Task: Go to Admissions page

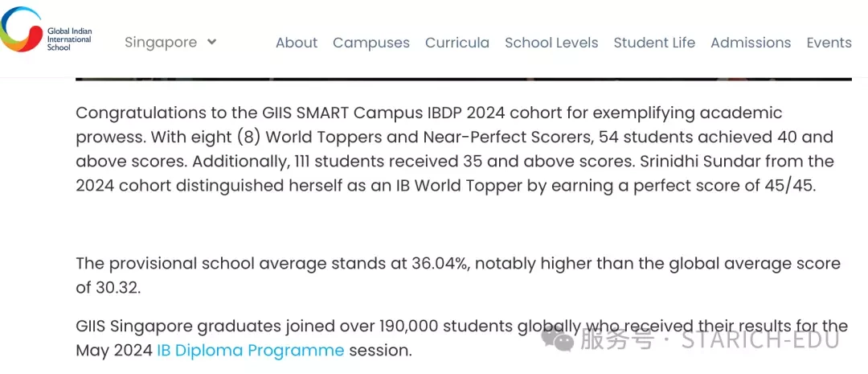Action: tap(751, 43)
